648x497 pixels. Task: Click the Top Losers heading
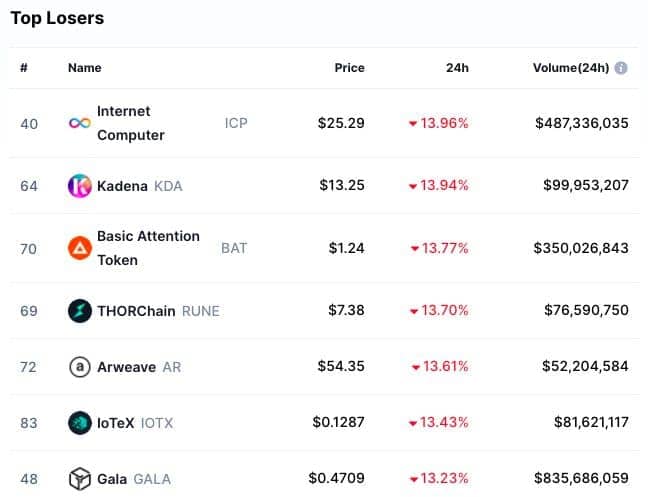coord(57,18)
